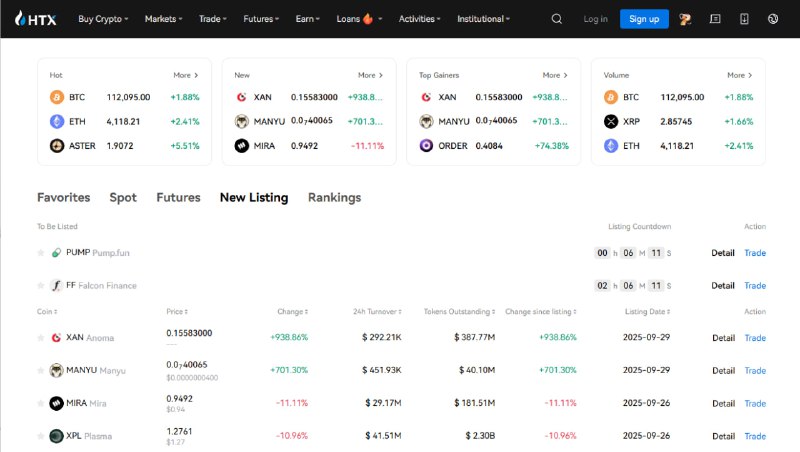Select the New Listing tab
The image size is (800, 452).
(x=254, y=197)
